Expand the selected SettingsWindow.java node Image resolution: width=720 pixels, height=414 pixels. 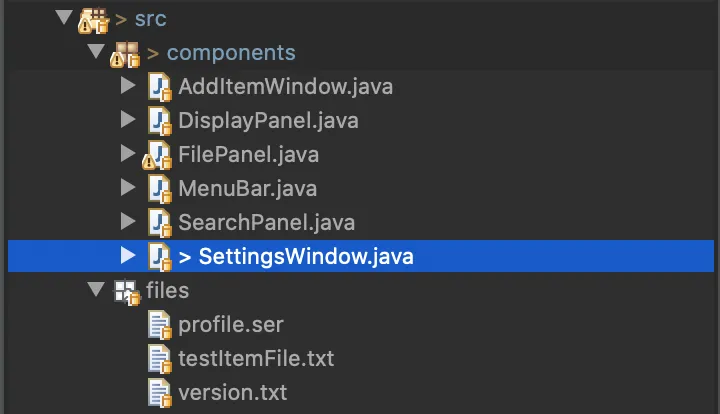[x=127, y=256]
